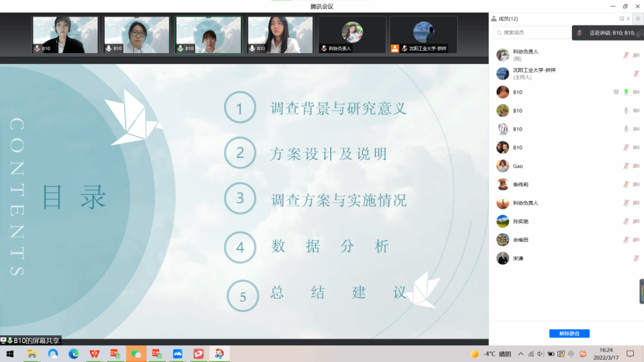Open the blue Tencent Meeting taskbar icon
This screenshot has width=644, height=362.
(178, 354)
